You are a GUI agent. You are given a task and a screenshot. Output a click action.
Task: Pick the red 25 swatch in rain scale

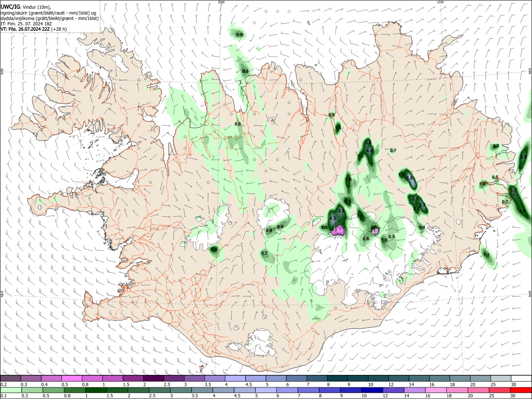tap(499, 390)
